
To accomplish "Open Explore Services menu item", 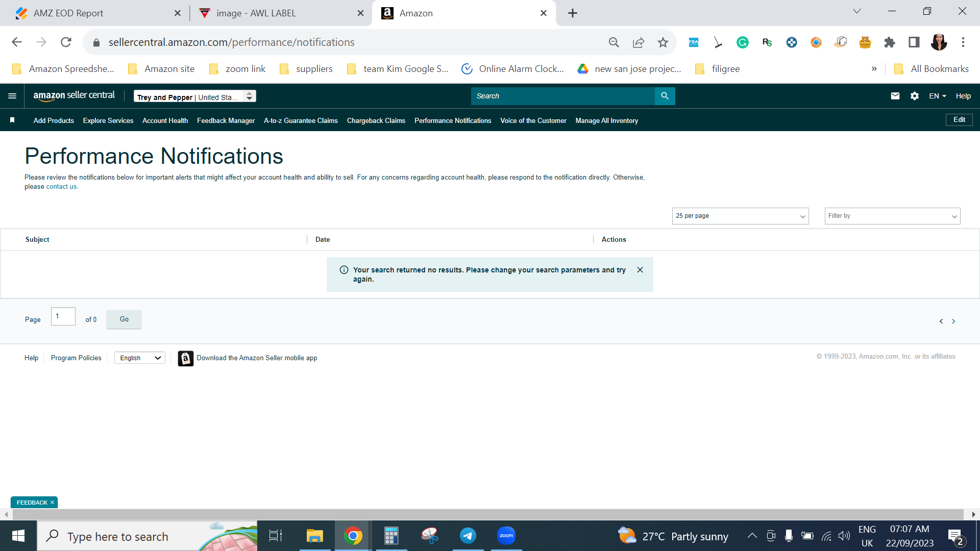I will (108, 121).
